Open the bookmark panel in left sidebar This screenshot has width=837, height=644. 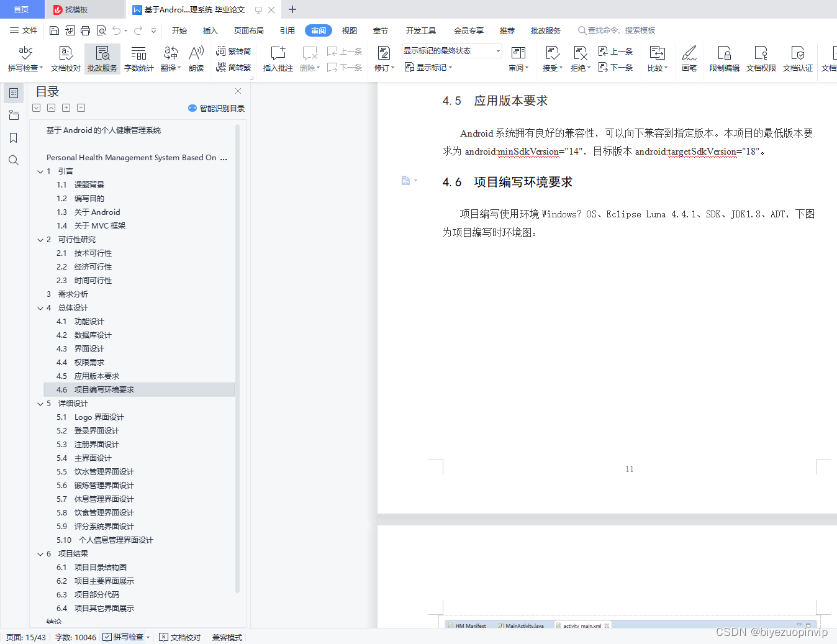point(13,138)
